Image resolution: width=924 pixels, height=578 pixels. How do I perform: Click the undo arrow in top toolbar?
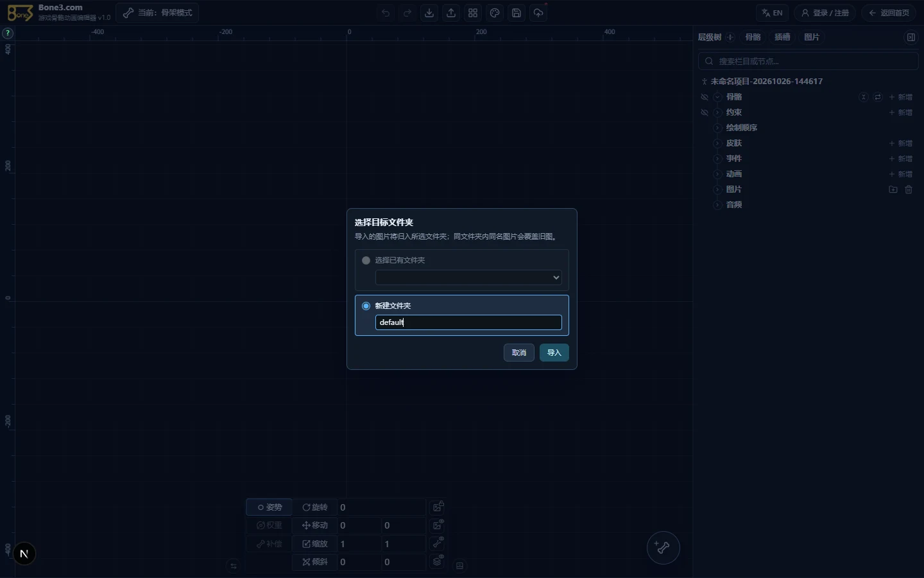coord(386,13)
